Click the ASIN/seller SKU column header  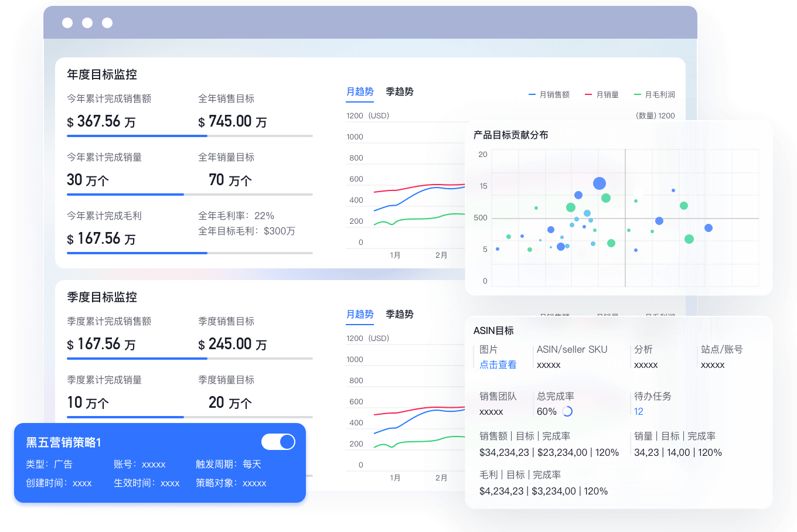coord(571,349)
